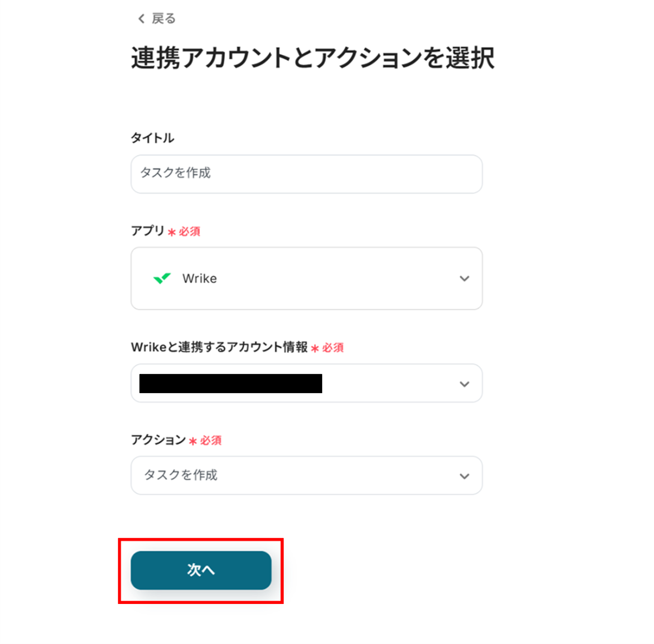654x644 pixels.
Task: Expand the Wrike account info dropdown chevron
Action: [x=464, y=384]
